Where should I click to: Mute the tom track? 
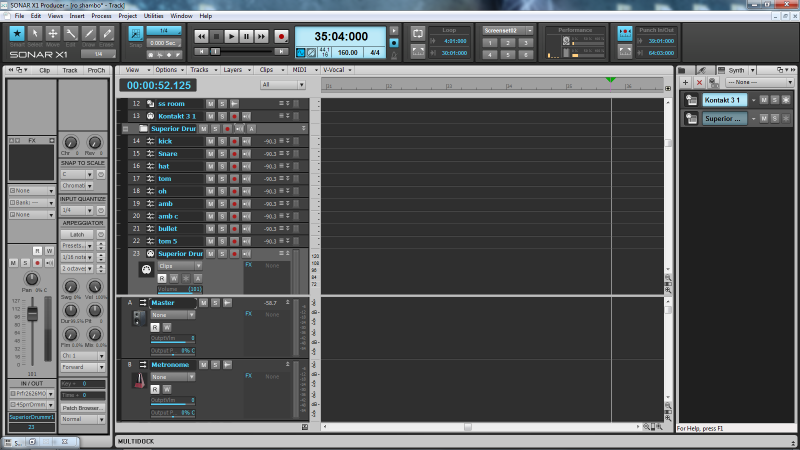(210, 179)
